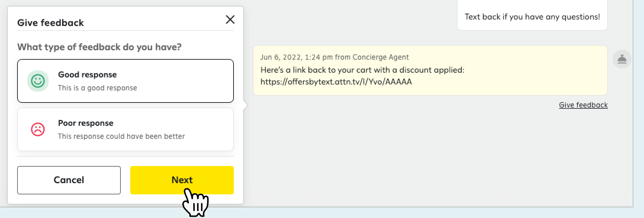
Task: Click the Concierge Agent message timestamp
Action: [x=334, y=57]
